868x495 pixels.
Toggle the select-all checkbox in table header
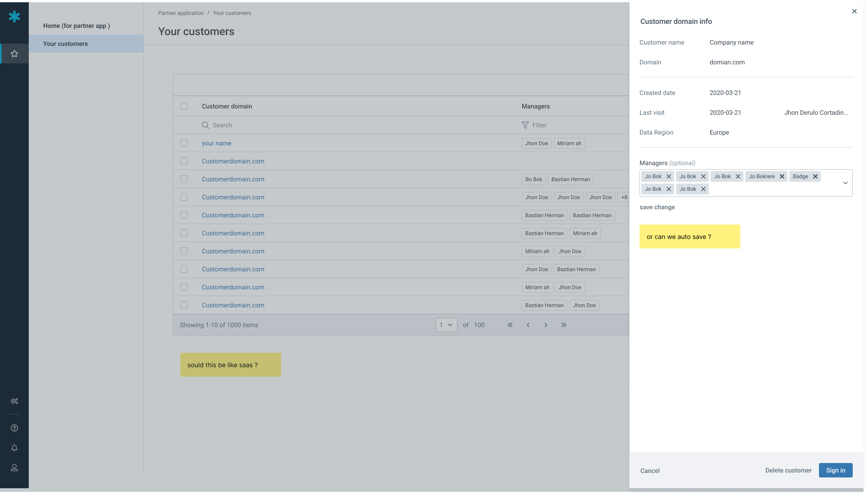pyautogui.click(x=184, y=106)
